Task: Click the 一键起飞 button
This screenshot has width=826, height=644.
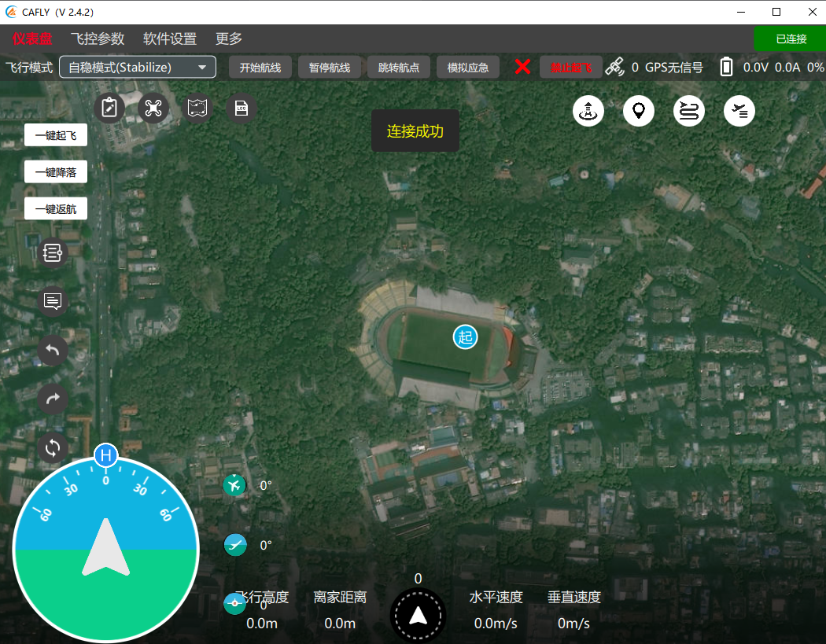Action: pyautogui.click(x=56, y=135)
